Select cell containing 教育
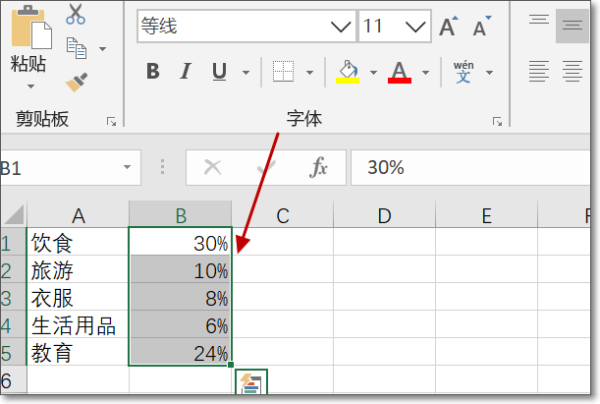 coord(78,352)
